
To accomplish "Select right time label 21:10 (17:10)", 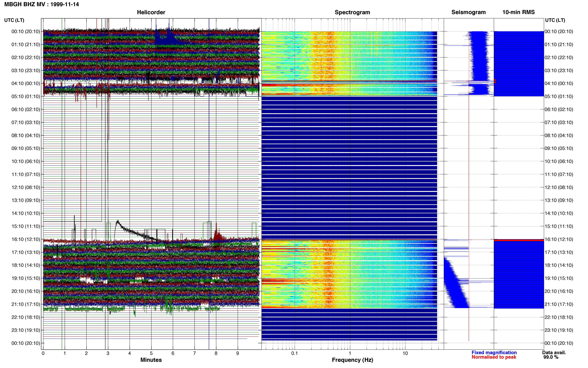I will coord(559,304).
